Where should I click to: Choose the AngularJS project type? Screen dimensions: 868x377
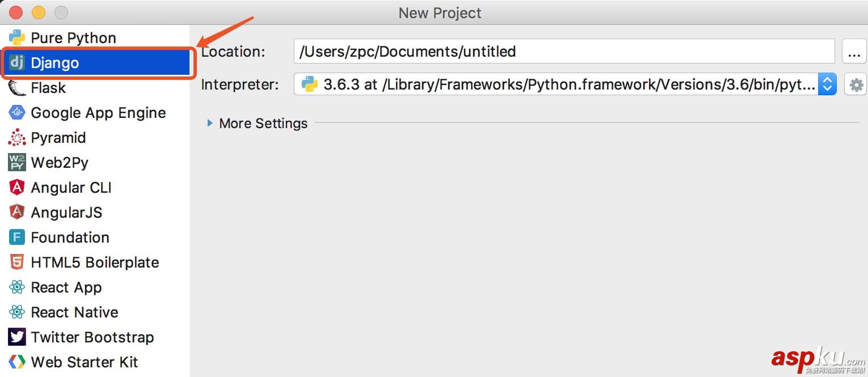pos(16,212)
